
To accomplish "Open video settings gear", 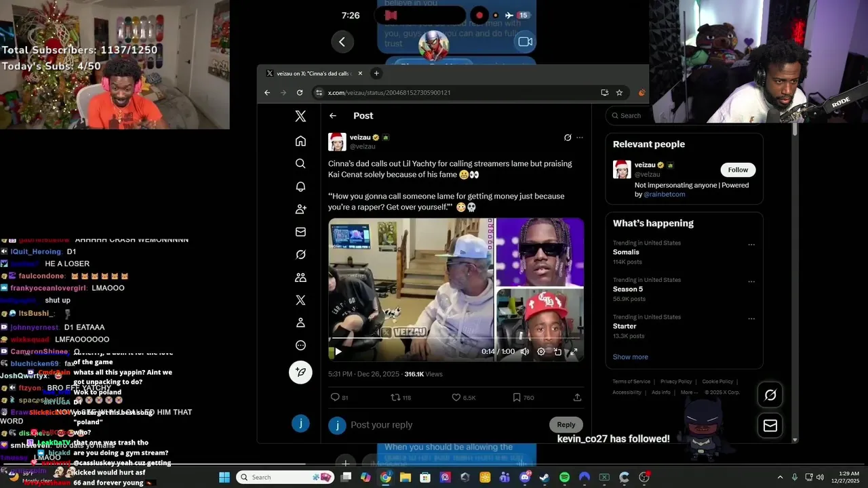I will click(x=541, y=352).
